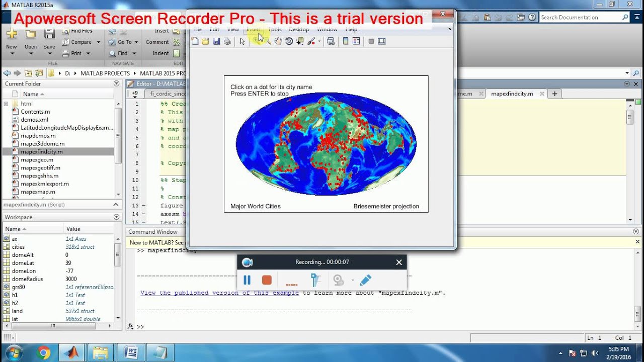Click Show Plot Tools and dock figure icon
The height and width of the screenshot is (362, 644).
(382, 41)
